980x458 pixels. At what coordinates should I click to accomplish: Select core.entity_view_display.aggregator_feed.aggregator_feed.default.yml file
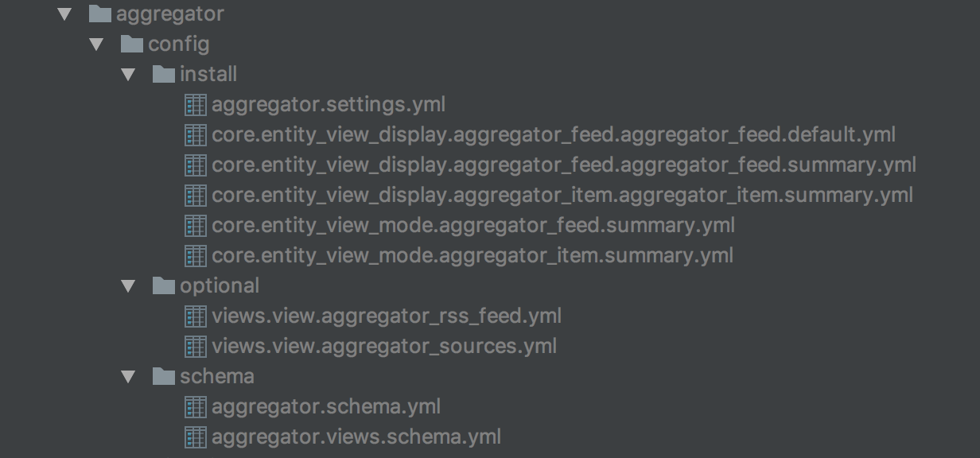pos(553,134)
